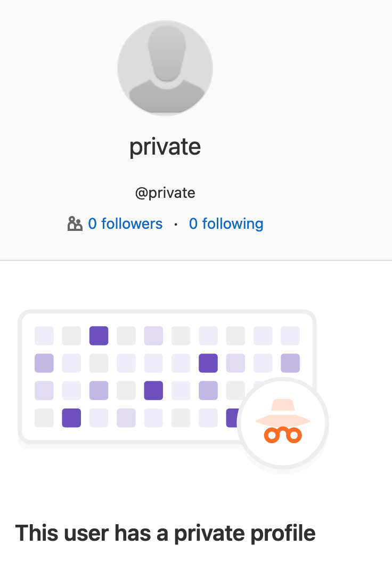Click last medium purple square in second row

click(290, 363)
